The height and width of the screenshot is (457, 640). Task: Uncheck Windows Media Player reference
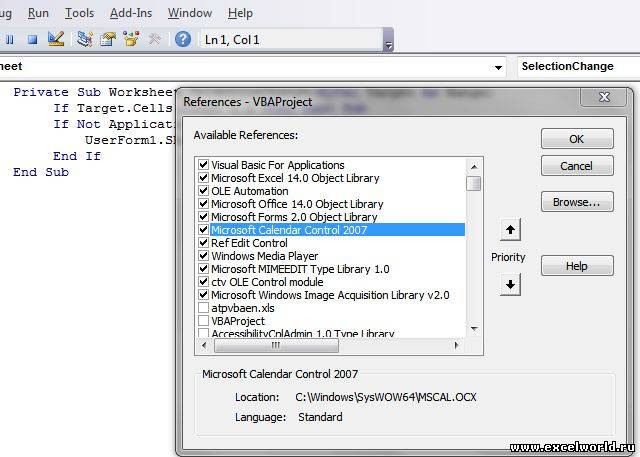(203, 256)
